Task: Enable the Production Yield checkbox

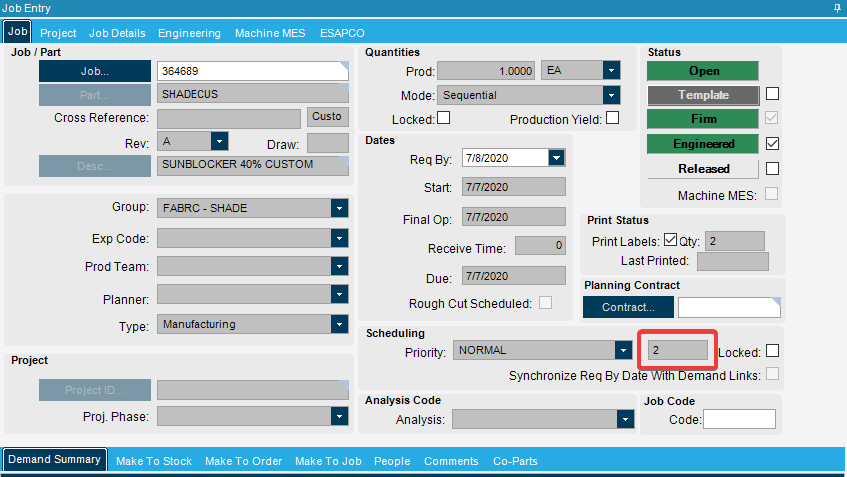Action: pos(613,118)
